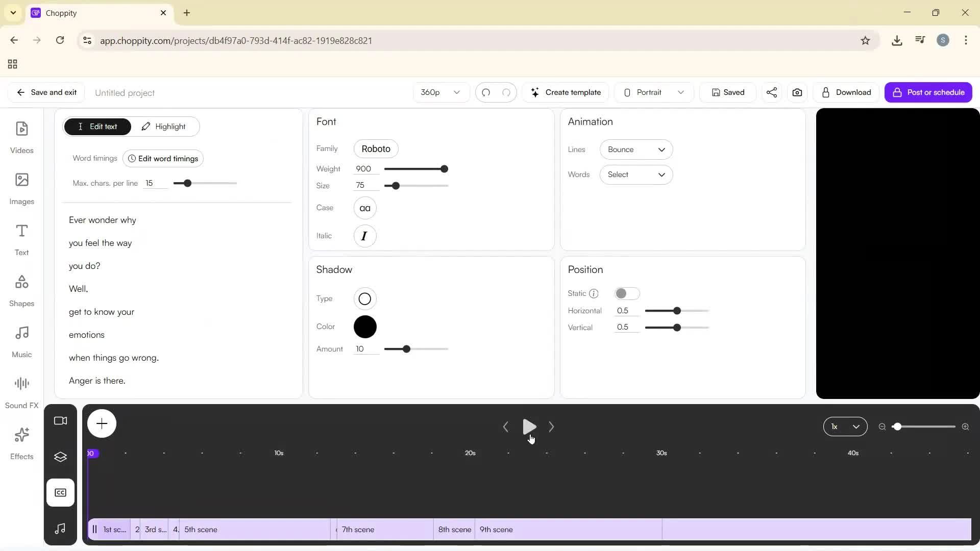Open the captions (CC) timeline panel

pyautogui.click(x=60, y=492)
